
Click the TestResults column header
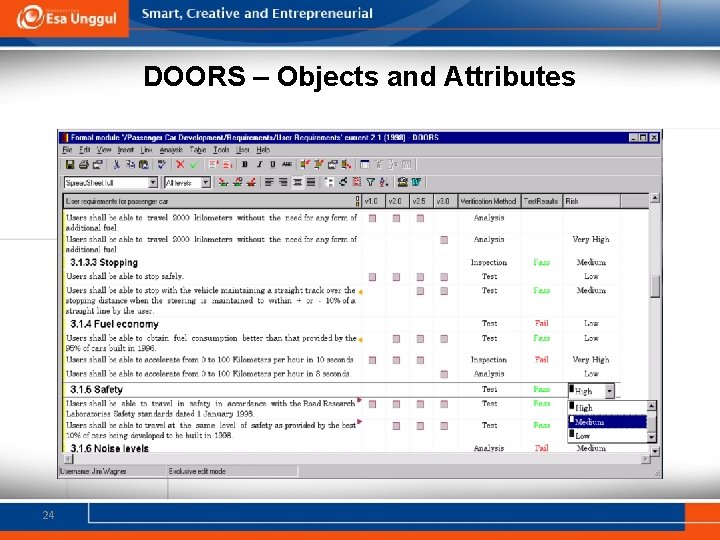541,201
